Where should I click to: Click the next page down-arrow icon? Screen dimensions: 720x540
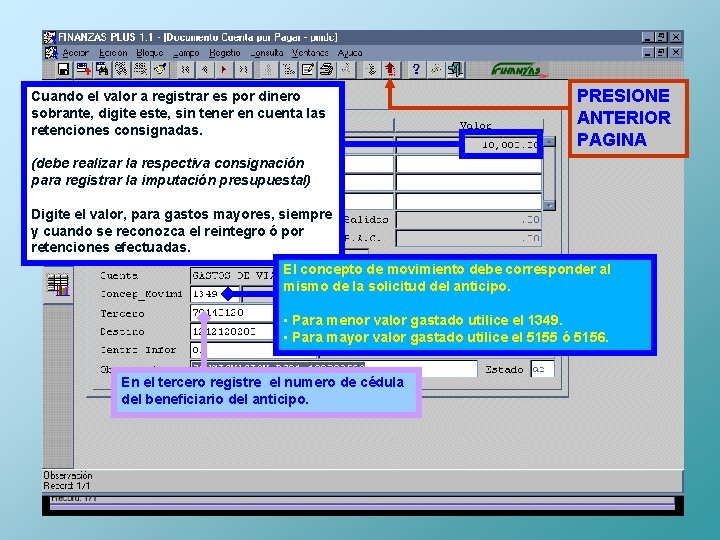click(x=371, y=69)
